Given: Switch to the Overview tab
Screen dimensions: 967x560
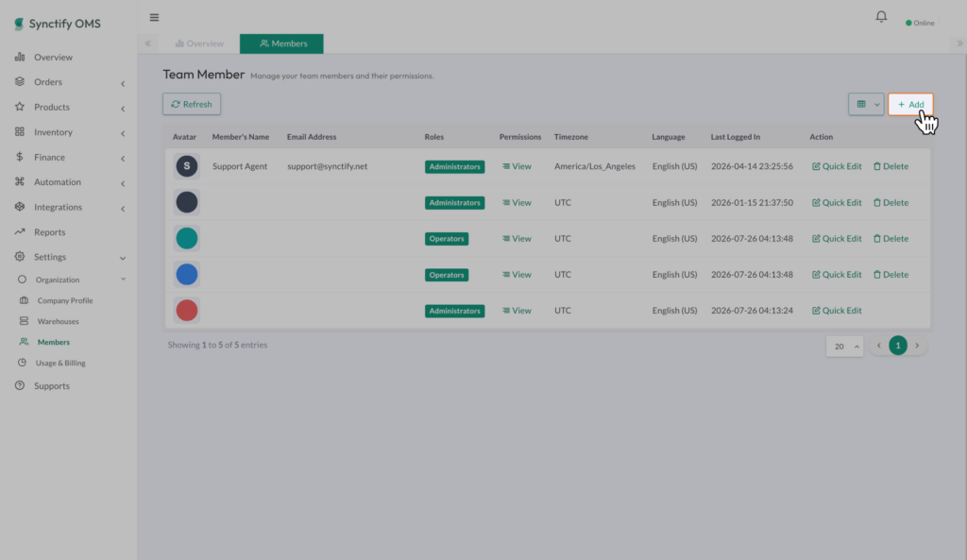Looking at the screenshot, I should [199, 43].
